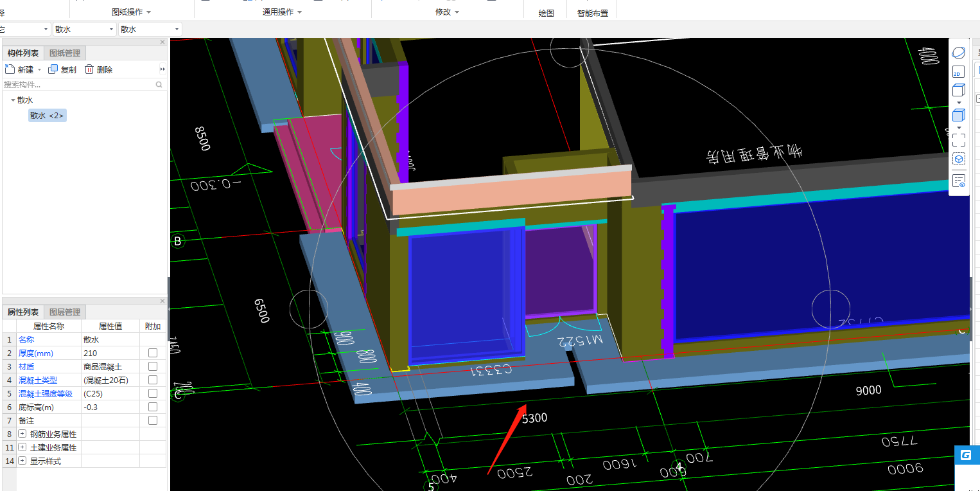Viewport: 980px width, 491px height.
Task: Expand the 通用操作 ribbon group
Action: point(282,12)
